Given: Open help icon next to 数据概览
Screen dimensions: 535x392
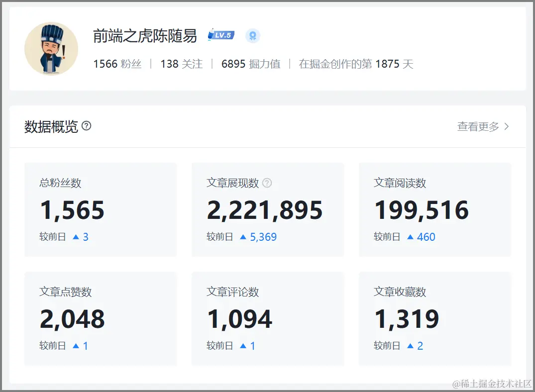Looking at the screenshot, I should pyautogui.click(x=87, y=126).
